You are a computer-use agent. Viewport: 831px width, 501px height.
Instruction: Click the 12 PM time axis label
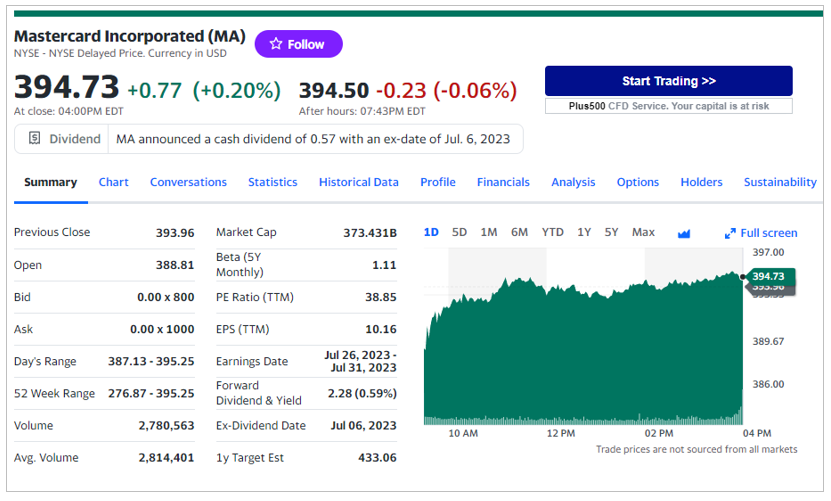561,433
